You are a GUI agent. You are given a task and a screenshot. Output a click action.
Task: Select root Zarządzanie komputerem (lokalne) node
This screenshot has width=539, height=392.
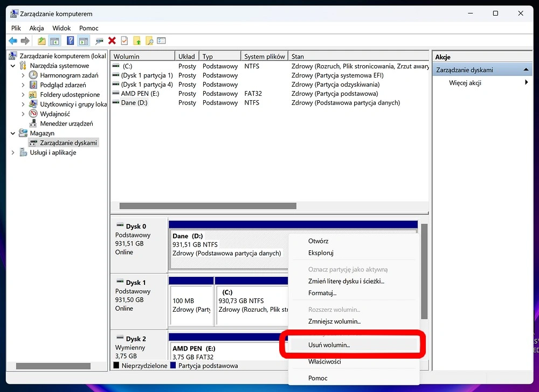click(x=63, y=56)
